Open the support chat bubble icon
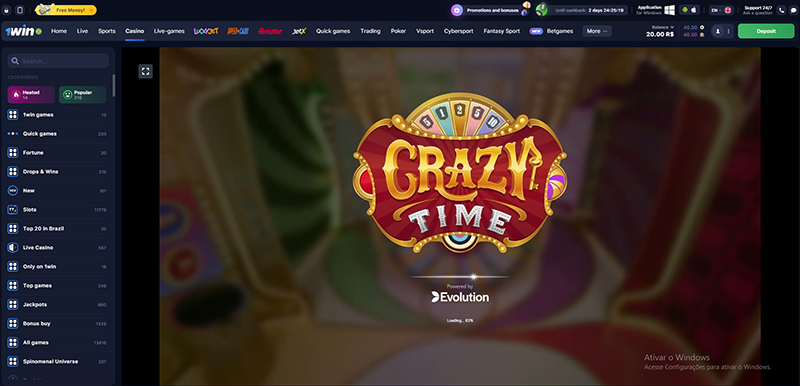800x386 pixels. coord(793,10)
